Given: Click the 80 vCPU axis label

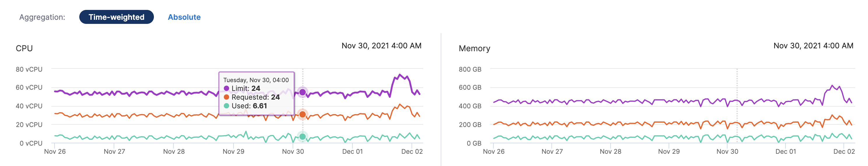Looking at the screenshot, I should tap(29, 69).
